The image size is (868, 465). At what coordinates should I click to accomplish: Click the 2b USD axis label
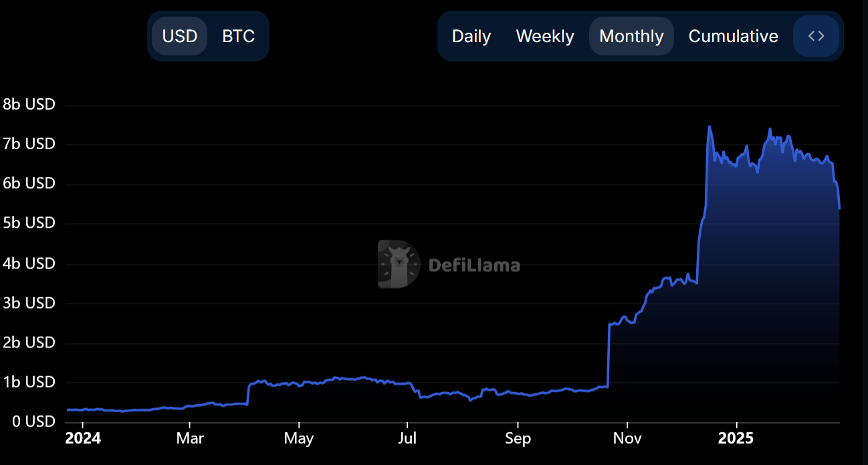click(x=29, y=343)
